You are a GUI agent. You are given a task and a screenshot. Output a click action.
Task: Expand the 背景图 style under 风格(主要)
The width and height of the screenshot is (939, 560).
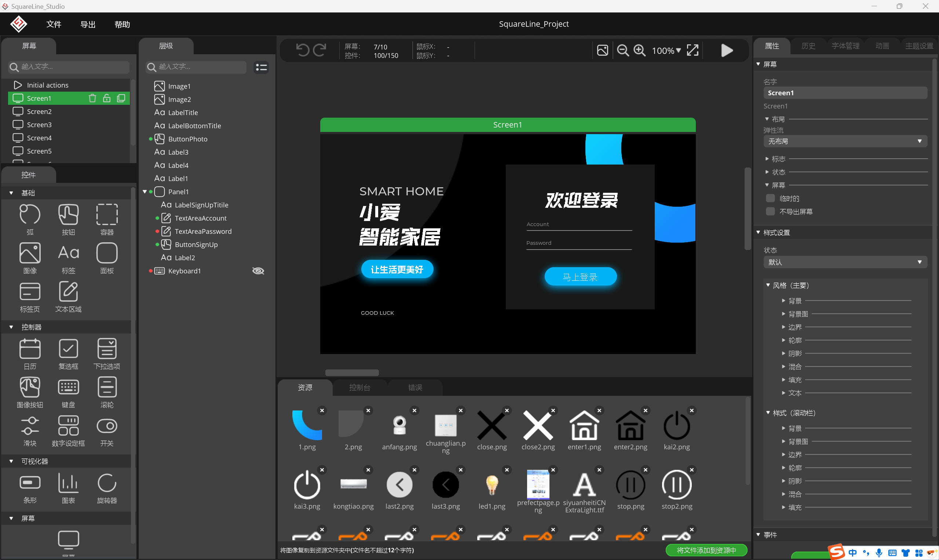point(783,314)
